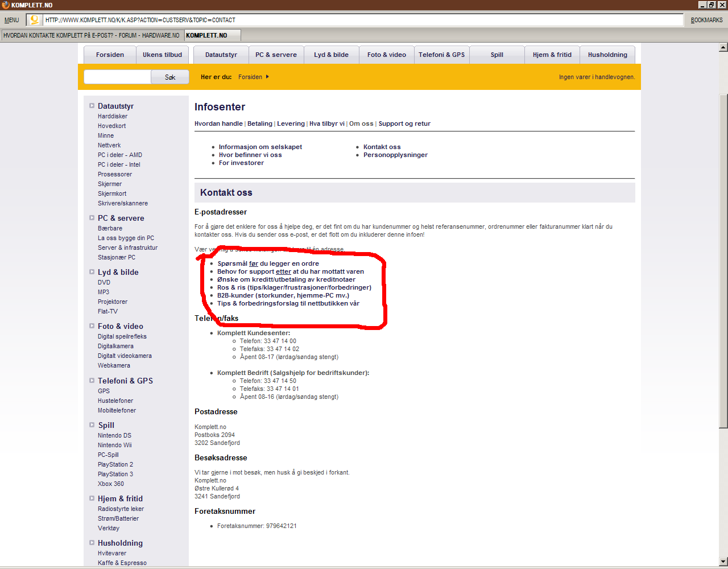This screenshot has width=728, height=569.
Task: Select the KOMPLETT.NO browser tab
Action: (212, 35)
